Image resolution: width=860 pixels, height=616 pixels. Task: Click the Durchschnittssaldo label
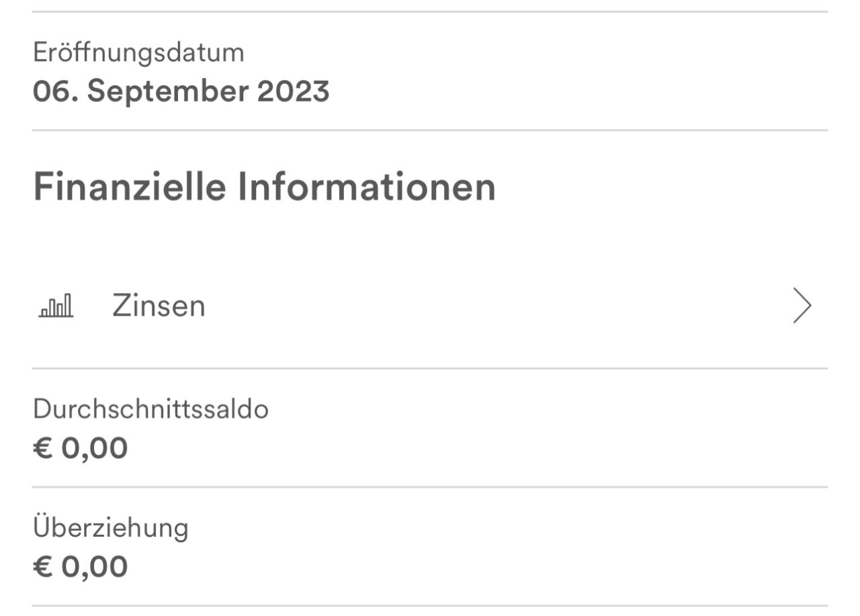click(150, 409)
